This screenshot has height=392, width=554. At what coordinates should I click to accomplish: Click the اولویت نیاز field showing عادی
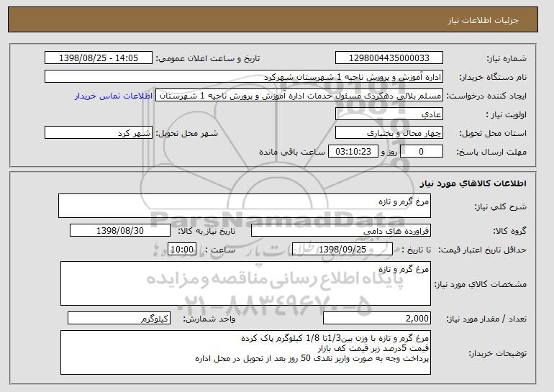pos(389,114)
